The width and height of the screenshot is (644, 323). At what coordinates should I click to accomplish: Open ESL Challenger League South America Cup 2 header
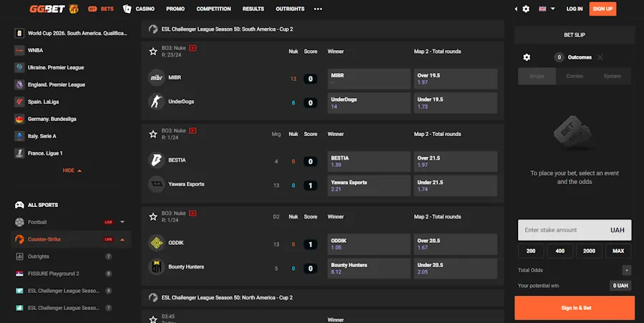coord(323,29)
